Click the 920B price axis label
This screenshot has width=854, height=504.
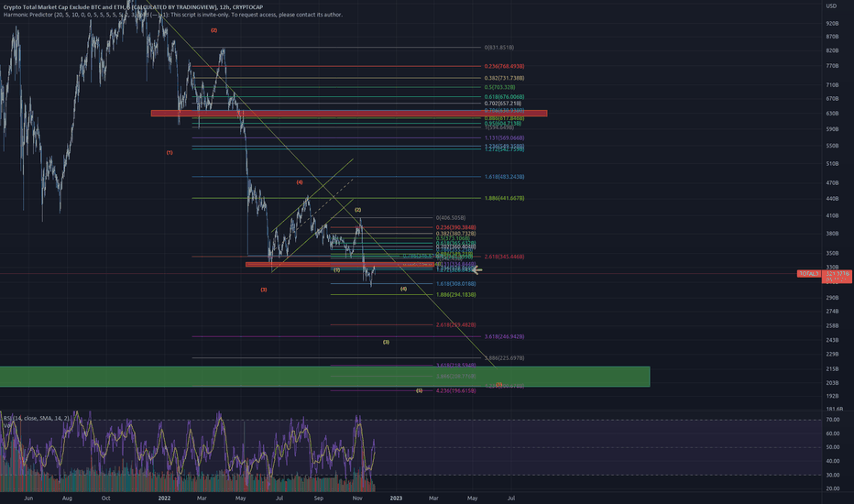pyautogui.click(x=832, y=24)
